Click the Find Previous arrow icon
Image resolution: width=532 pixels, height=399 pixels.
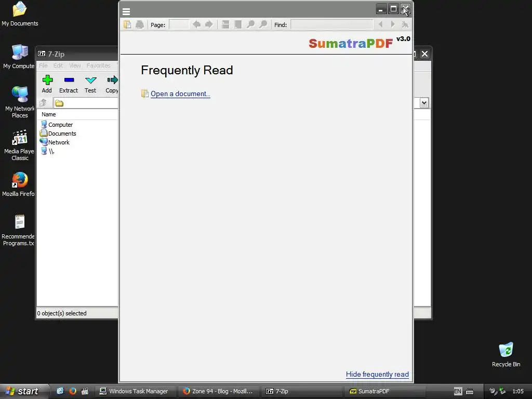380,24
